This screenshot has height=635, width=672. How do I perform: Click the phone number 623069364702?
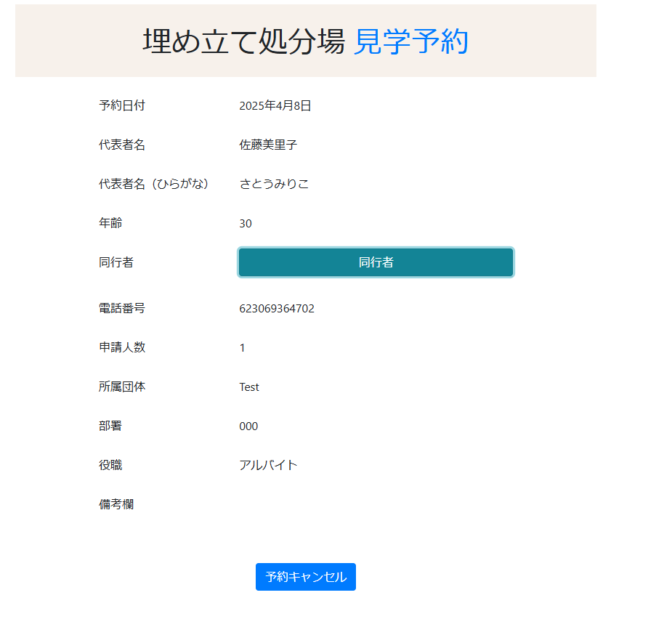click(x=277, y=309)
